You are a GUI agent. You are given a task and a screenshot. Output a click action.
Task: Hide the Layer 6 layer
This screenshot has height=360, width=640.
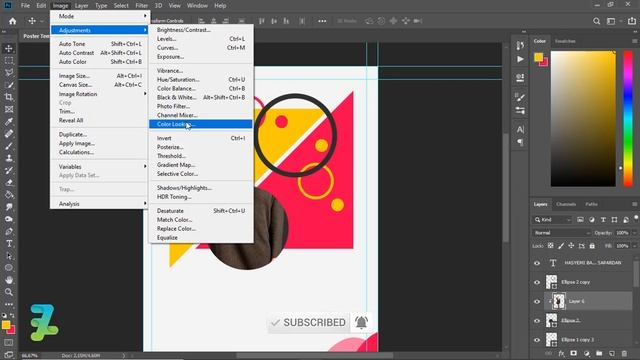pos(537,302)
